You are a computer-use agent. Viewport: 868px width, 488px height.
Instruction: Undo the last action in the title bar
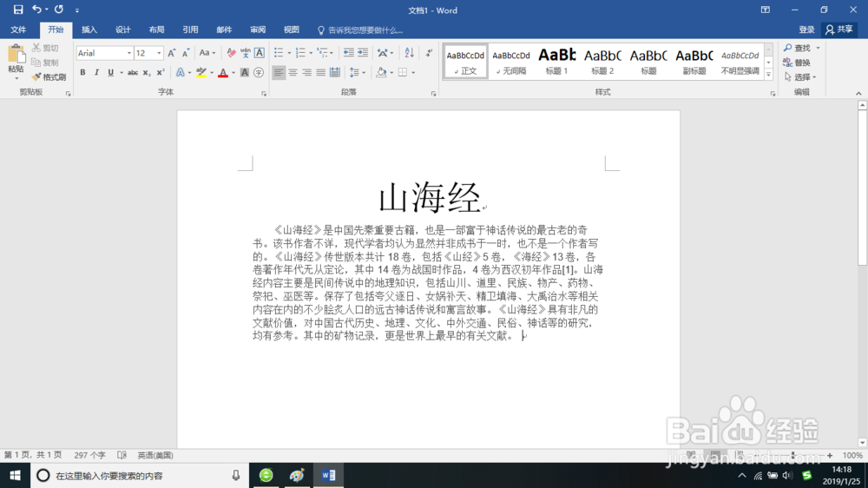coord(36,10)
